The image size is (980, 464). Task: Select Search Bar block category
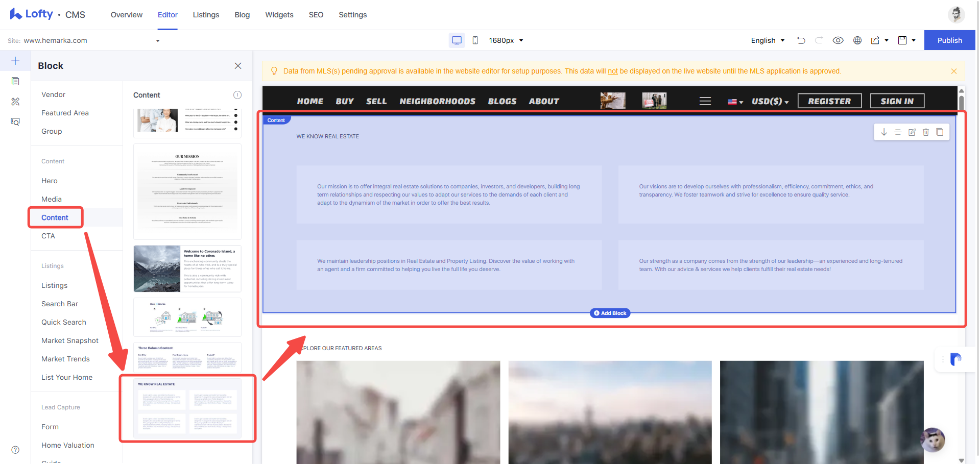tap(60, 304)
